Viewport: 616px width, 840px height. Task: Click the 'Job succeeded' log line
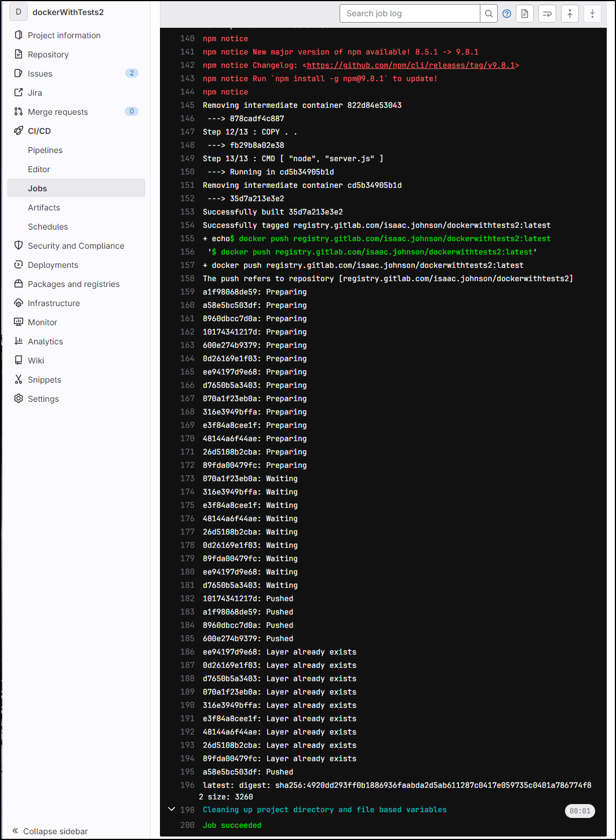(x=232, y=825)
